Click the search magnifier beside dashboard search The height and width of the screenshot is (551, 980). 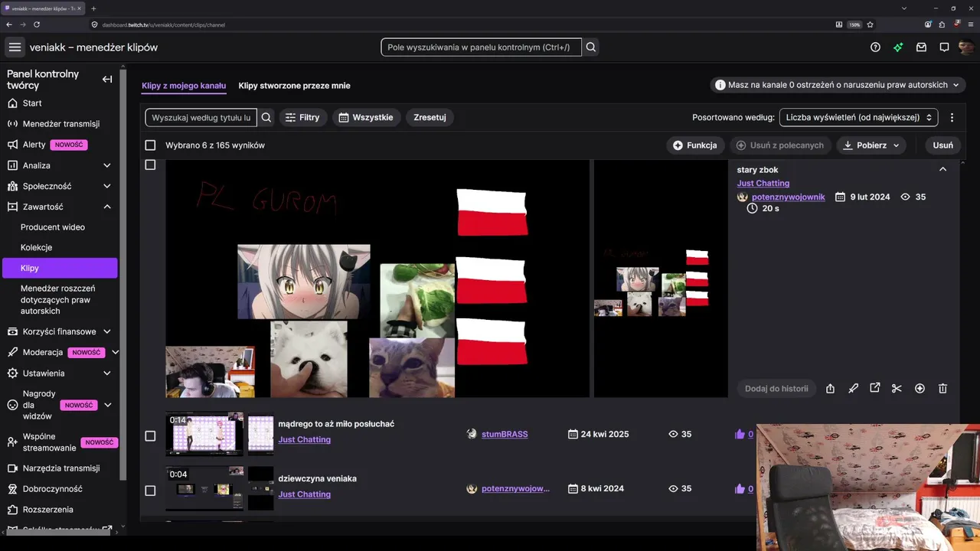[x=591, y=47]
